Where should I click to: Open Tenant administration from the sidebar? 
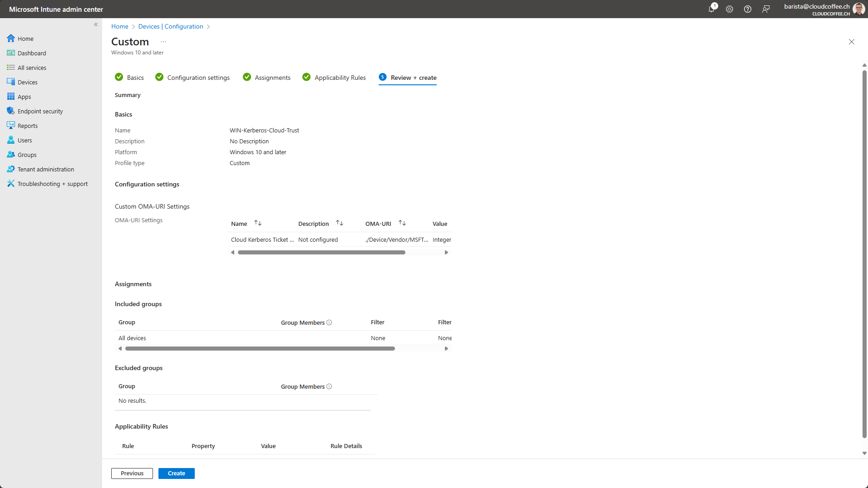(x=45, y=169)
